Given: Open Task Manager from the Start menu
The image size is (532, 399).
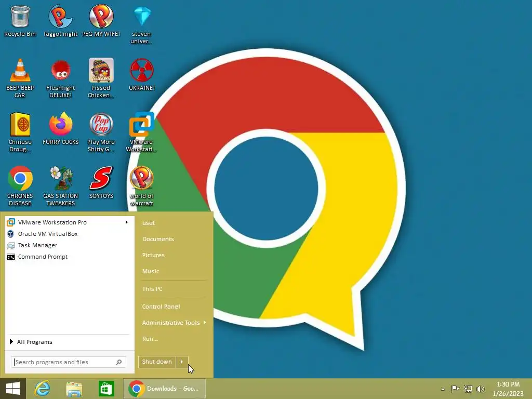Looking at the screenshot, I should pyautogui.click(x=68, y=245).
